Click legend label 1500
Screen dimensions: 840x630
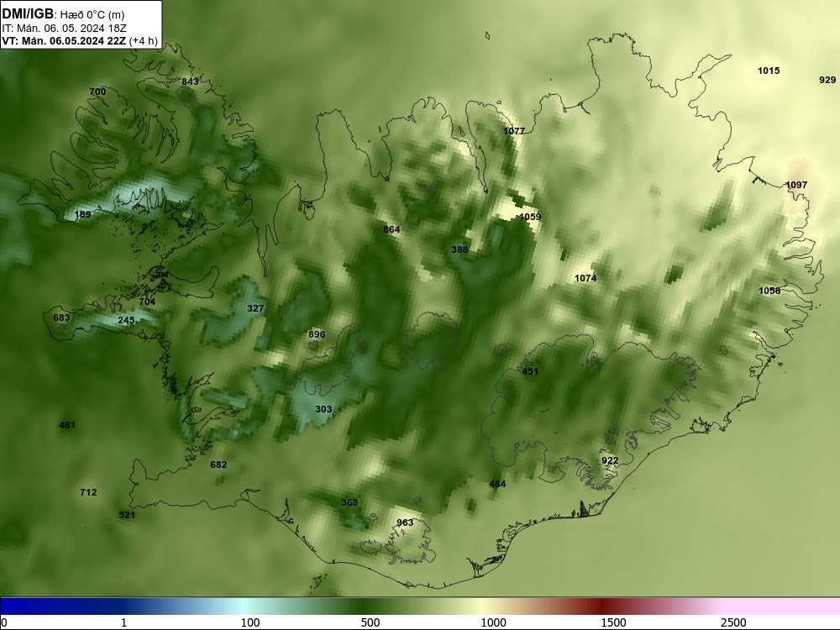tap(613, 622)
